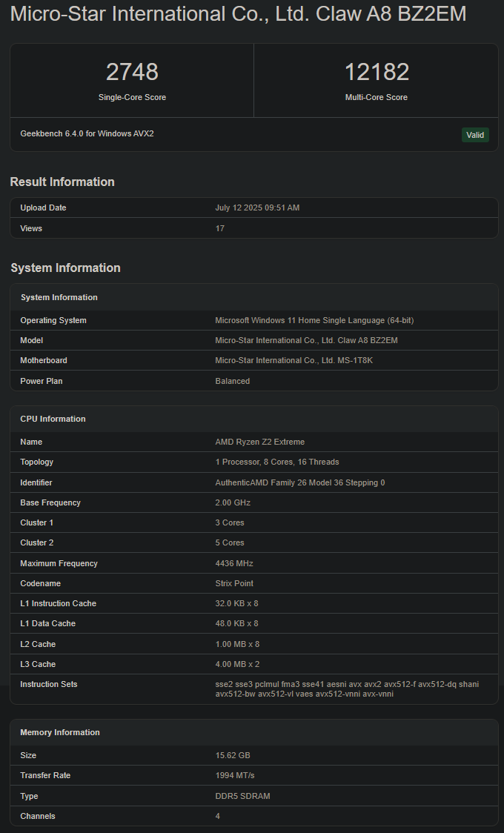Click the memory Type value DDR5 SDRAM
The height and width of the screenshot is (833, 504).
click(x=242, y=796)
